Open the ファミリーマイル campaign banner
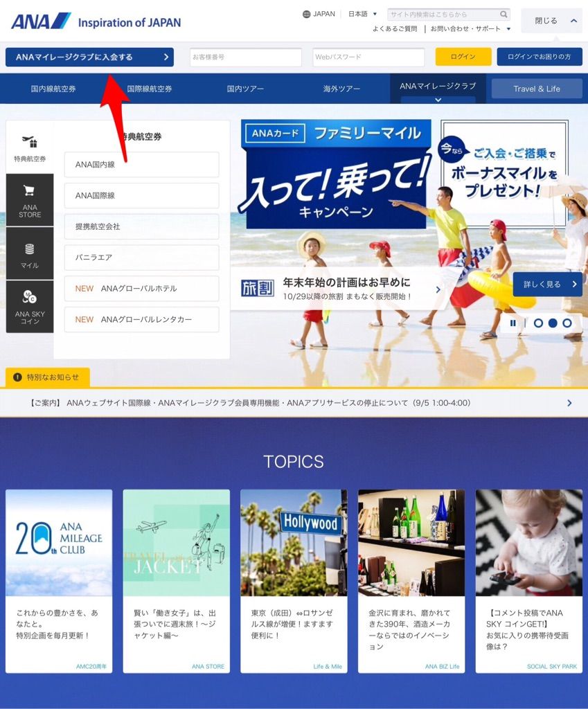This screenshot has width=588, height=709. pos(336,174)
